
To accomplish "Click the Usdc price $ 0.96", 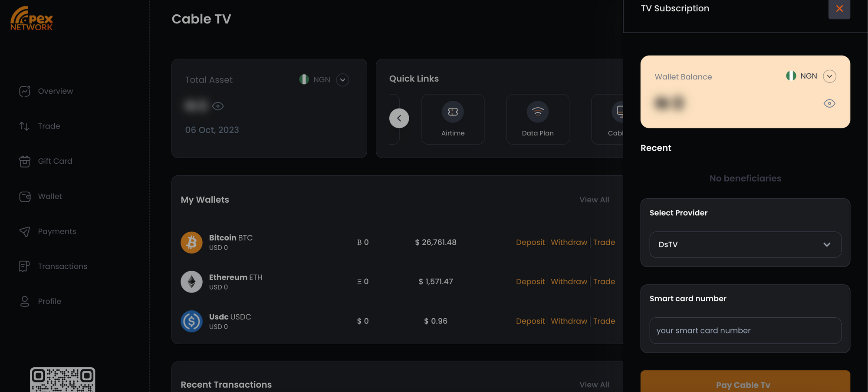I will click(436, 321).
